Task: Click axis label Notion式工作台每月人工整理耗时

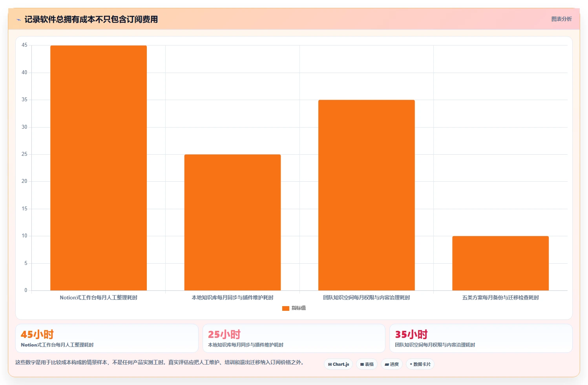Action: 99,297
